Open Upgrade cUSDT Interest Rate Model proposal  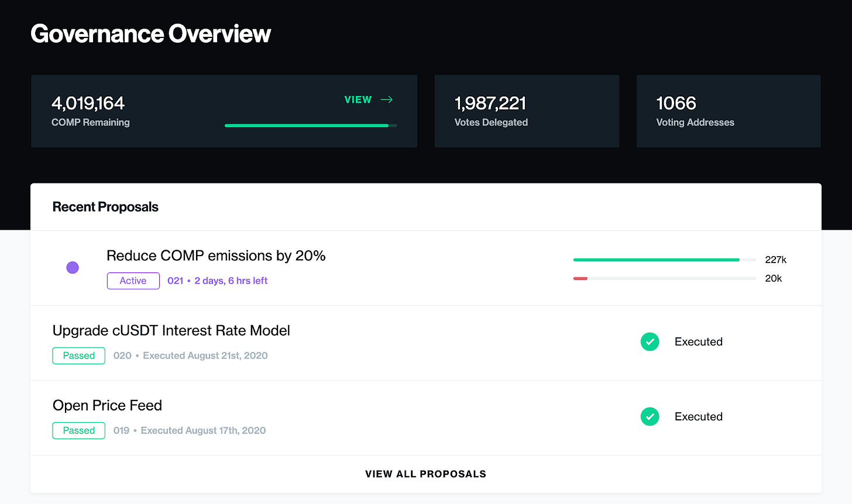click(x=171, y=330)
